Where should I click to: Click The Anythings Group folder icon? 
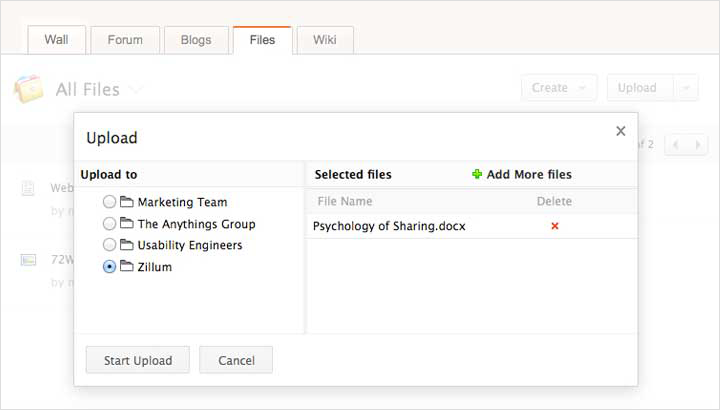[x=127, y=224]
